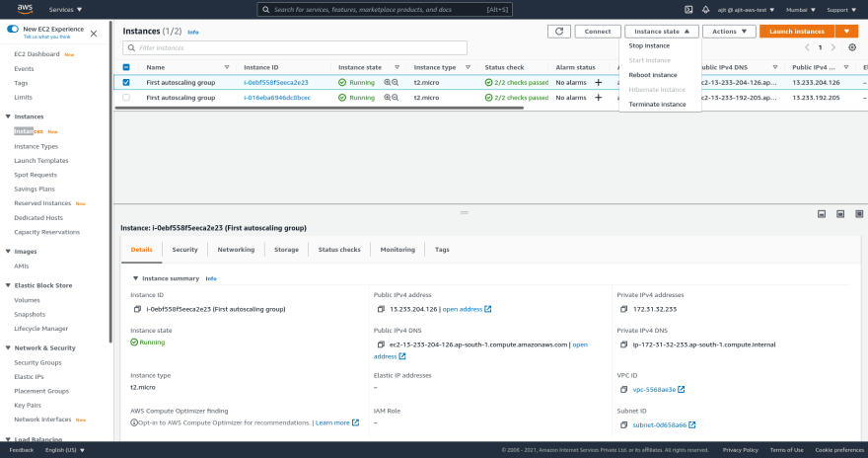Image resolution: width=868 pixels, height=458 pixels.
Task: Switch to the Security tab
Action: point(184,250)
